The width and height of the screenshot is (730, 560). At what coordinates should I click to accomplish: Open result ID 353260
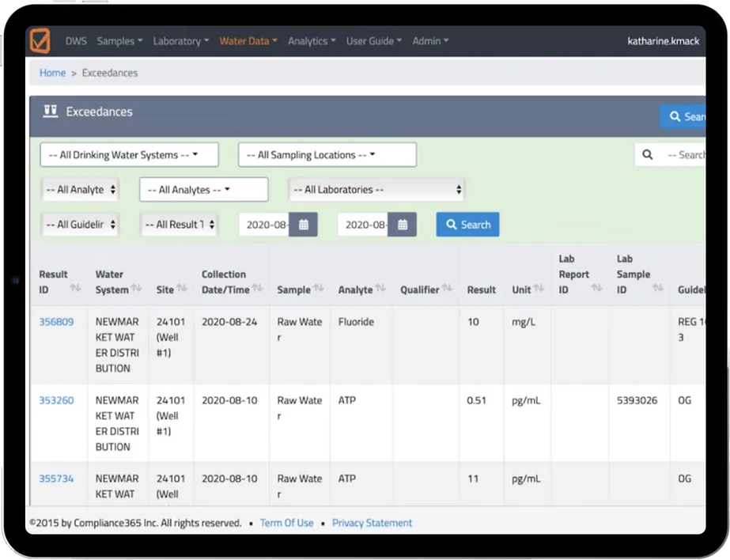(56, 400)
